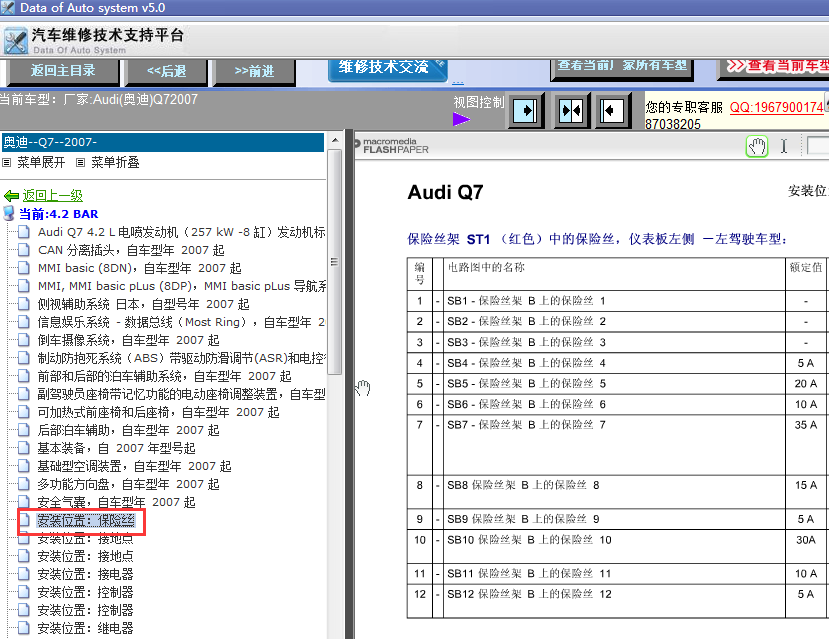Click the Audi Q7 document title
This screenshot has height=639, width=829.
(x=445, y=192)
